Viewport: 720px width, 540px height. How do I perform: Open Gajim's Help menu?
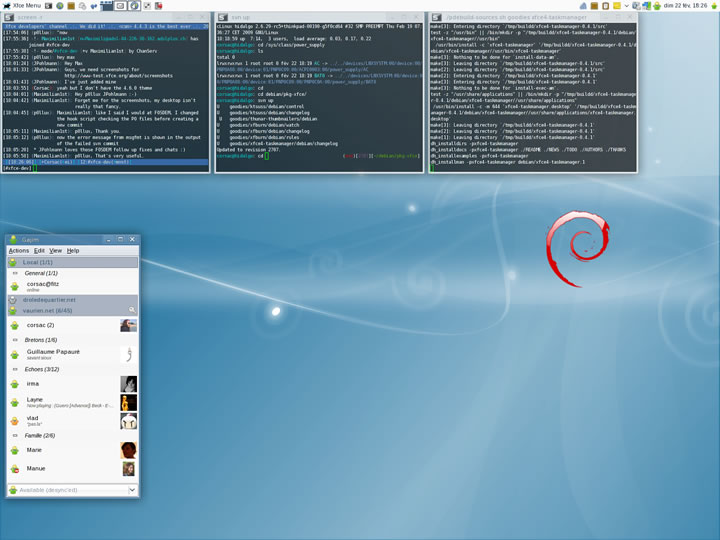pyautogui.click(x=73, y=250)
